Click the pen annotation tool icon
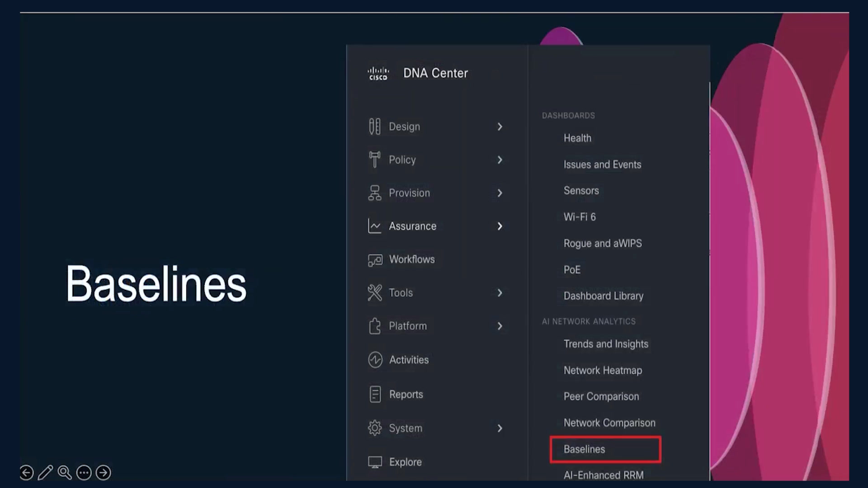 click(45, 473)
